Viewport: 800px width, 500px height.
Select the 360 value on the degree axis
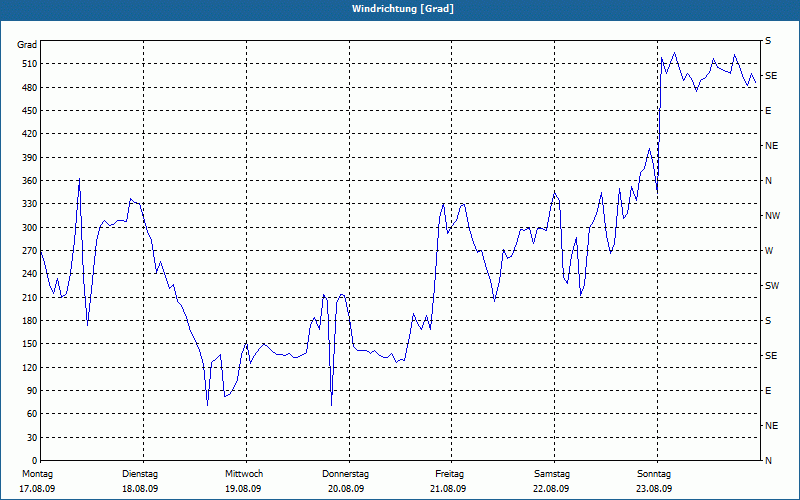30,181
